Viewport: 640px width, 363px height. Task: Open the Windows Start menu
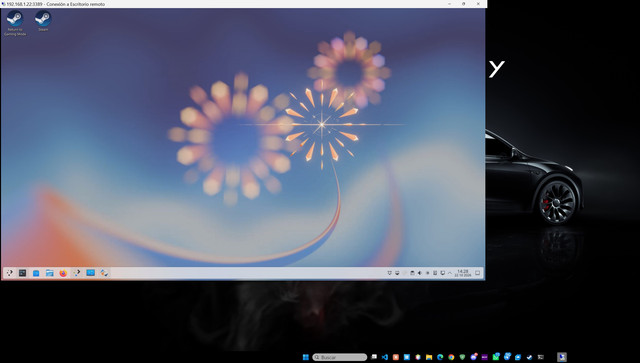(306, 357)
